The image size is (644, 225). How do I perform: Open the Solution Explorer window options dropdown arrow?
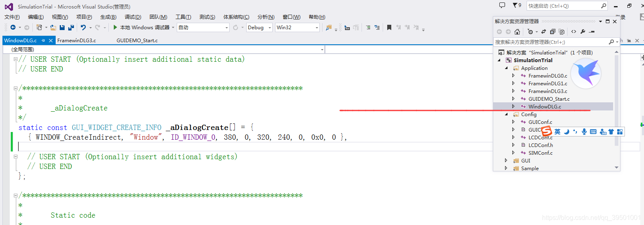[601, 21]
